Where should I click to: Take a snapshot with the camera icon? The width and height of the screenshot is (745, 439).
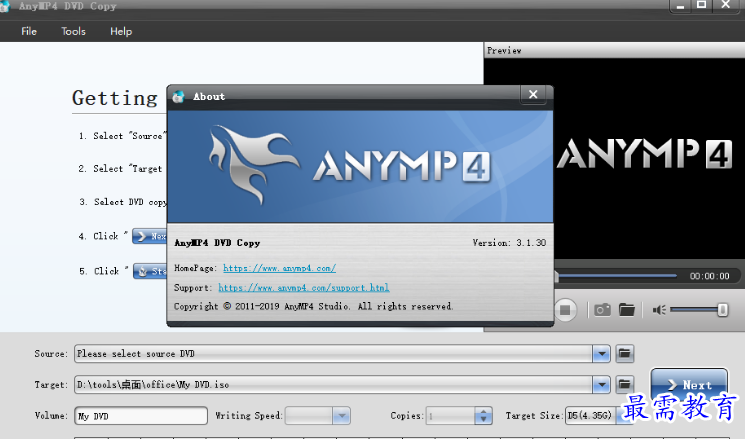[602, 310]
